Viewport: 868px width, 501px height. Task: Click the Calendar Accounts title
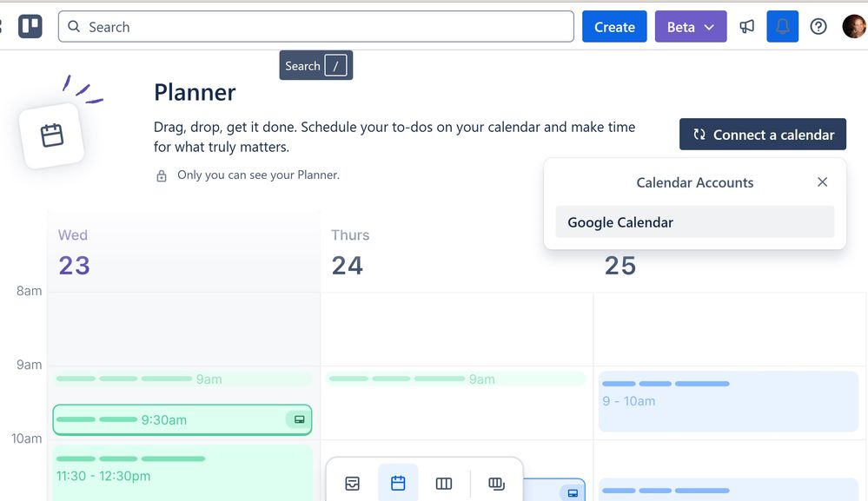tap(695, 182)
